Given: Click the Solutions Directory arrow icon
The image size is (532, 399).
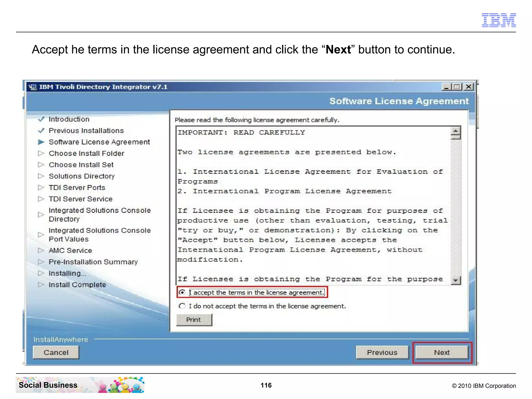Looking at the screenshot, I should tap(41, 176).
